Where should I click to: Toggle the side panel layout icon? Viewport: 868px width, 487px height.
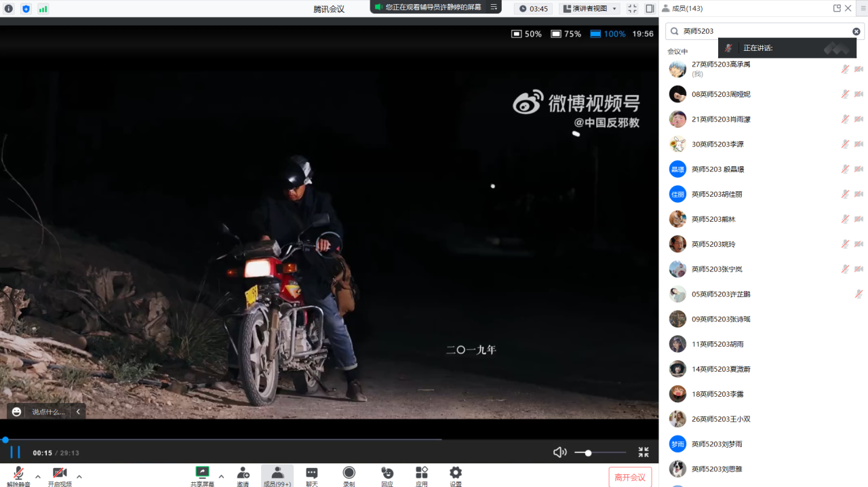click(x=650, y=9)
